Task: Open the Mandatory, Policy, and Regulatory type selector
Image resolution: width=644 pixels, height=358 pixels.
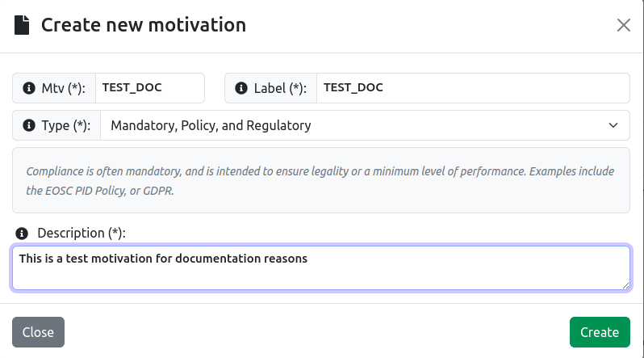Action: click(365, 125)
